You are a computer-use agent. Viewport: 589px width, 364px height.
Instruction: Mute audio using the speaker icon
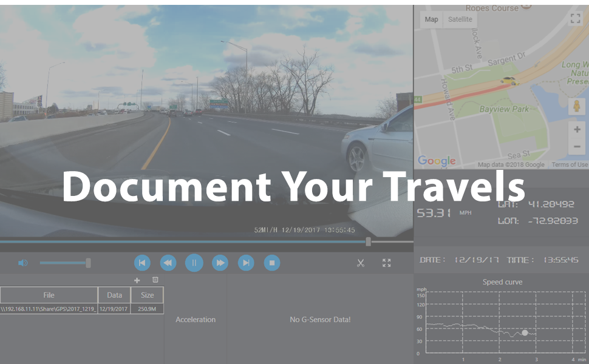[x=23, y=263]
